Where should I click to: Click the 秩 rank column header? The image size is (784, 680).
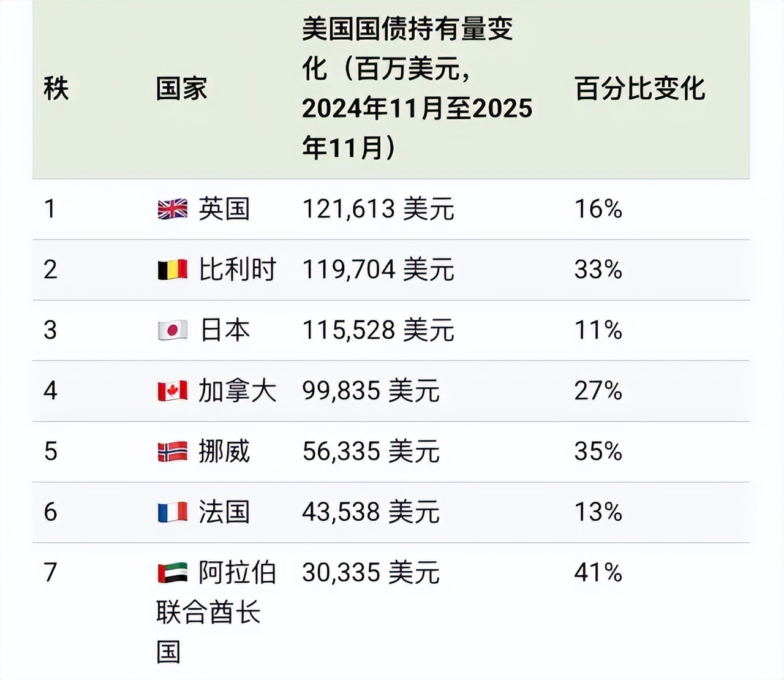[x=56, y=89]
